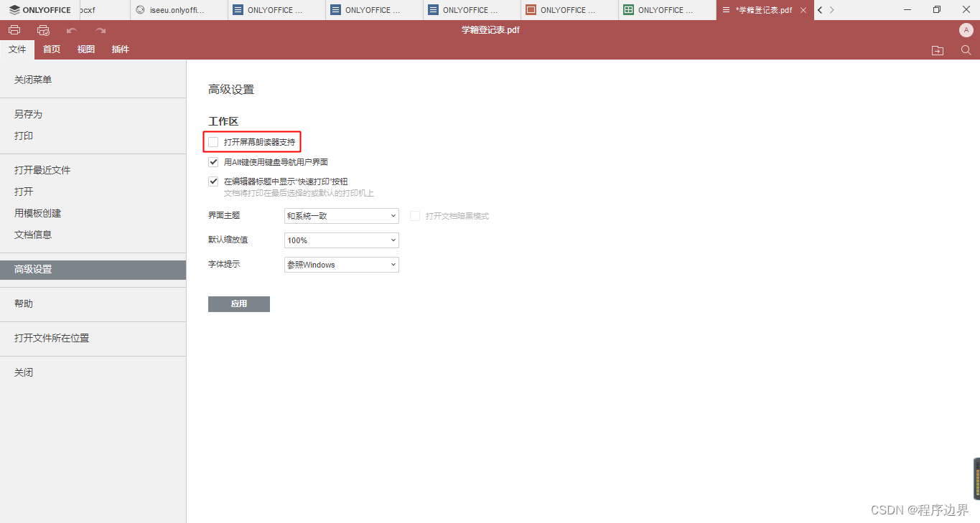Click the open file location folder icon
Viewport: 980px width, 523px height.
click(x=938, y=50)
